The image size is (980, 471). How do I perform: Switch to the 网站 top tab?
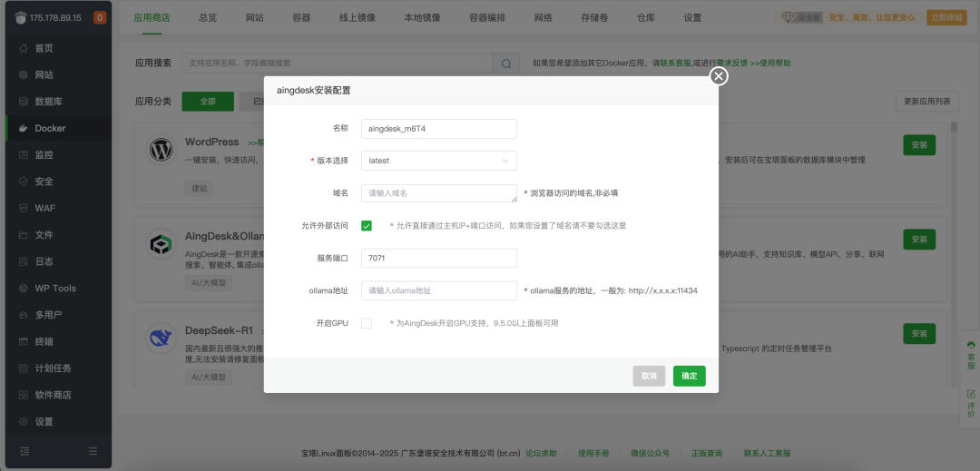pyautogui.click(x=254, y=17)
